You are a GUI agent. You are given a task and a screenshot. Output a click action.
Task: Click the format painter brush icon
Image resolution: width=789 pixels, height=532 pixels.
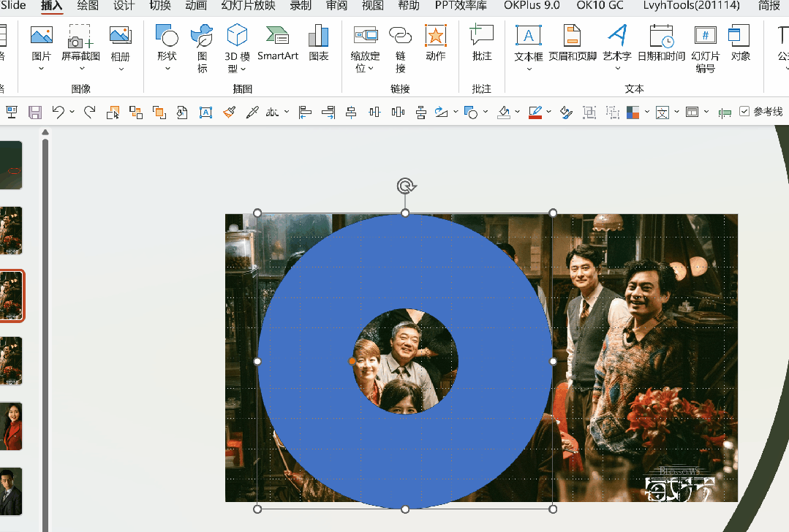coord(229,112)
